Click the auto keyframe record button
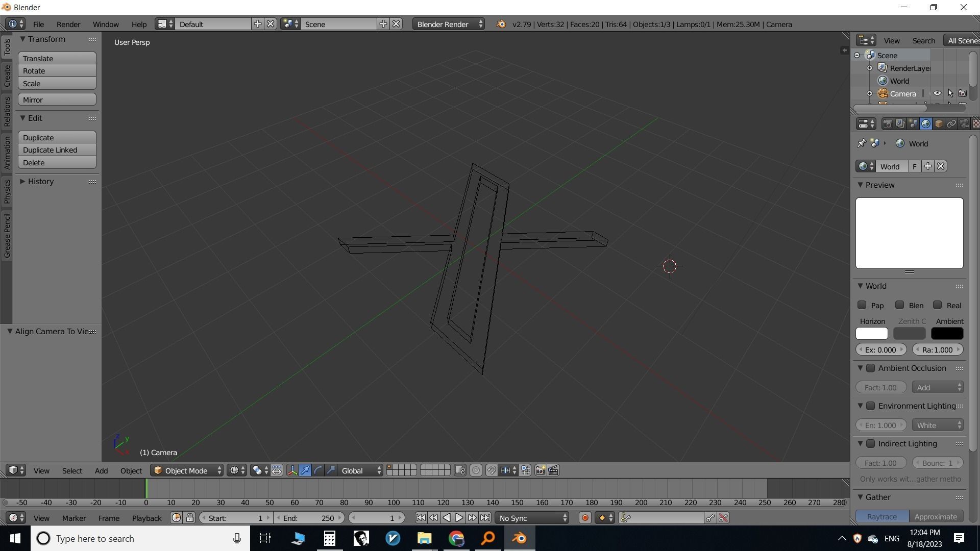This screenshot has height=551, width=980. (585, 518)
